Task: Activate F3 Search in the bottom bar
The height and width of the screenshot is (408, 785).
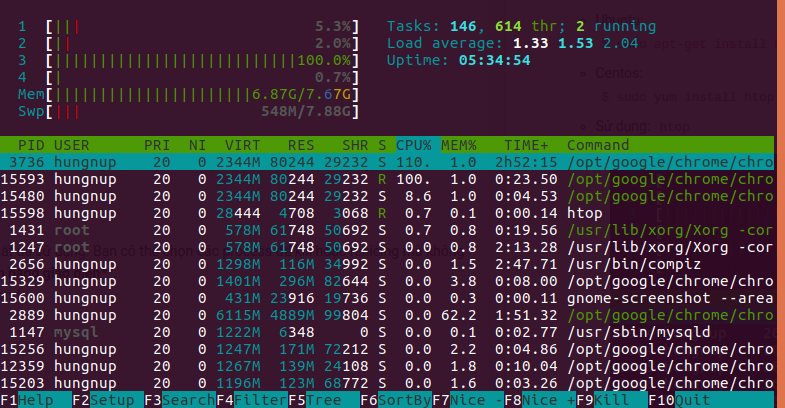Action: coord(180,400)
